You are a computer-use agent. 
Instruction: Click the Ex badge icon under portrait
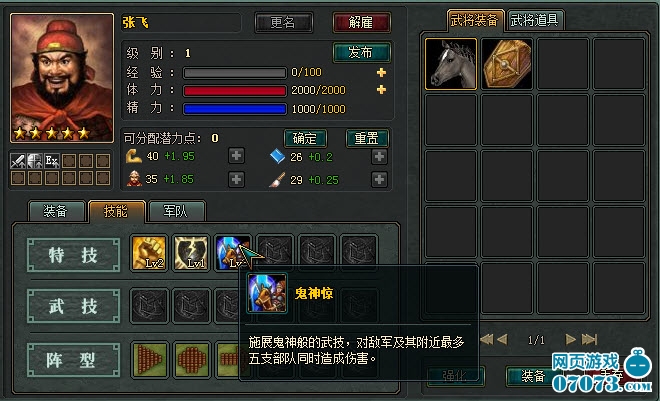coord(52,161)
